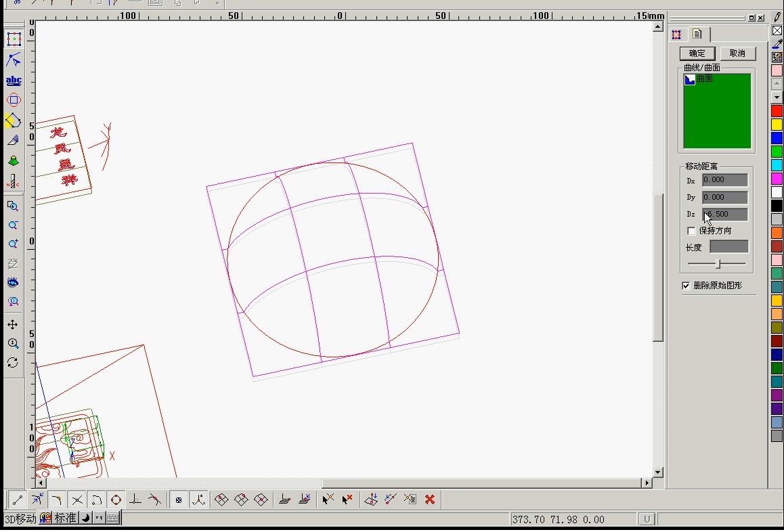Switch to the first panel tab
Image resolution: width=784 pixels, height=532 pixels.
676,35
